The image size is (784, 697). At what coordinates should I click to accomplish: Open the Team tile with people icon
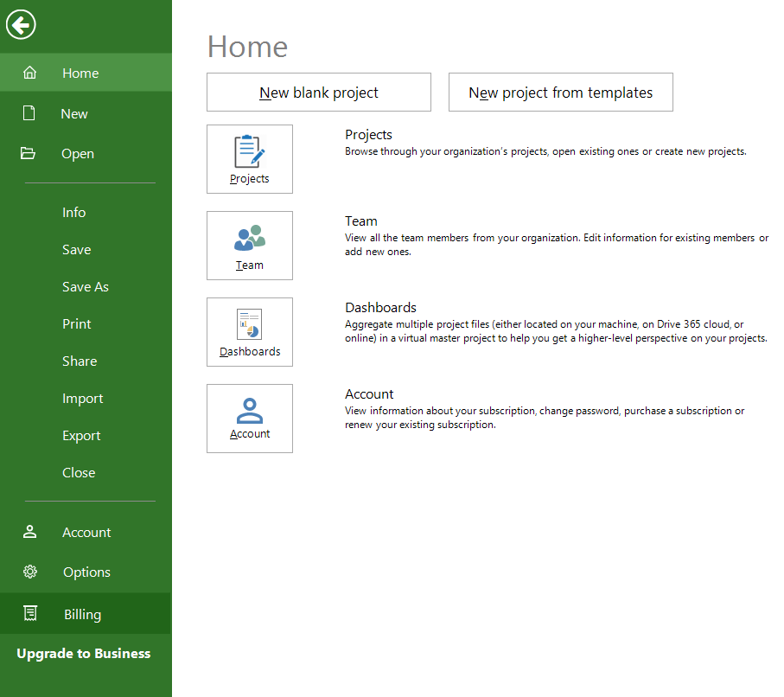coord(250,246)
